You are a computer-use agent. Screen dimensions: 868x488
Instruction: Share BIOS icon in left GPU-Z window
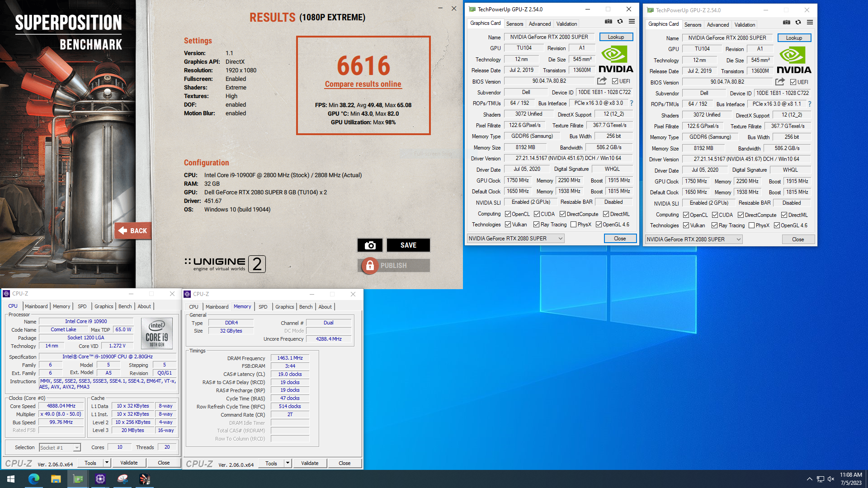point(602,81)
